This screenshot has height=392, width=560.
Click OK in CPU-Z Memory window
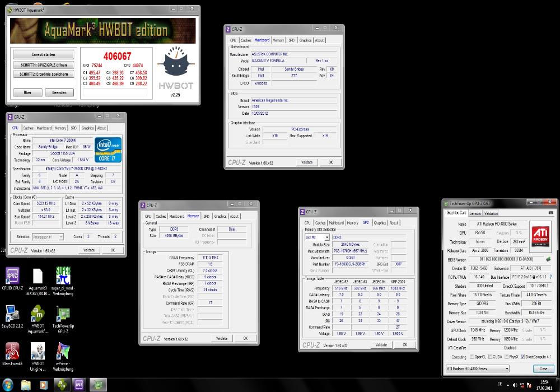pyautogui.click(x=245, y=338)
